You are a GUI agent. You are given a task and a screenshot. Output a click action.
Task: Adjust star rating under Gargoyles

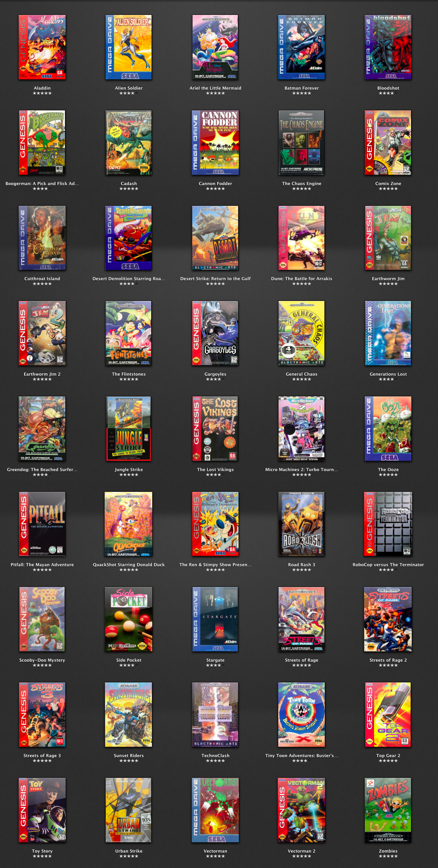click(215, 379)
